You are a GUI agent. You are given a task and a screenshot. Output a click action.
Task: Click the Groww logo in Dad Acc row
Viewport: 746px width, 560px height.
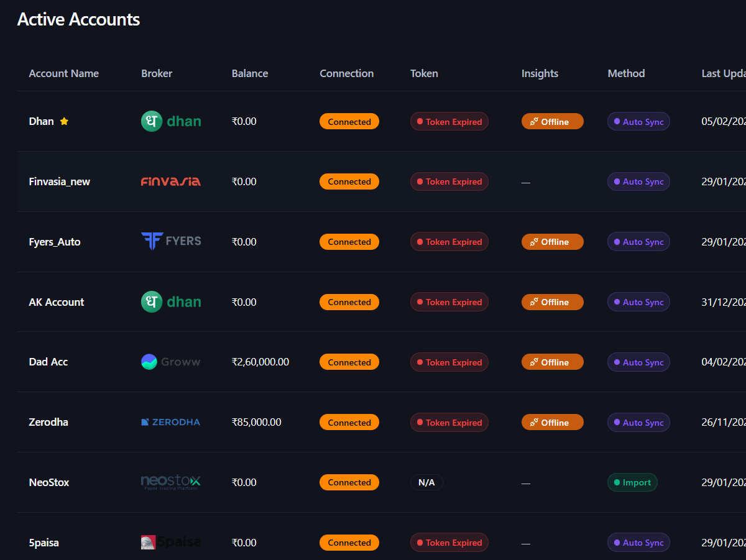click(x=171, y=362)
